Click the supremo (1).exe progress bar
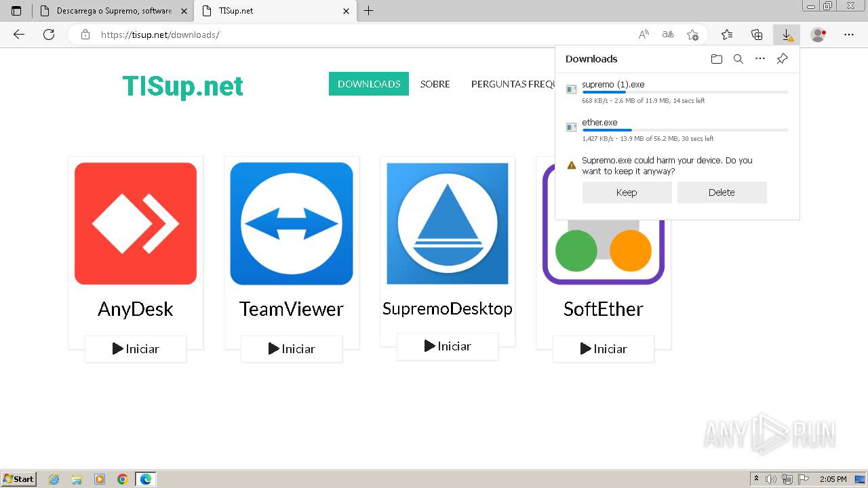The width and height of the screenshot is (868, 488). pos(685,92)
